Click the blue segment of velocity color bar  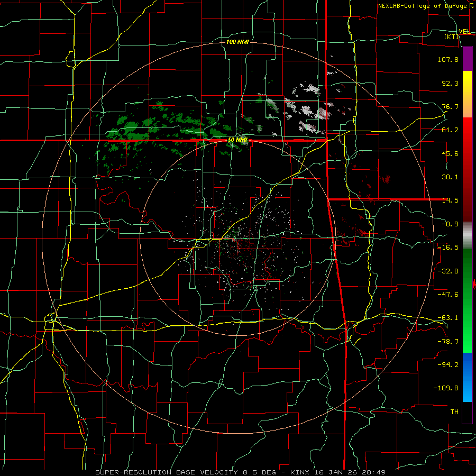[467, 377]
